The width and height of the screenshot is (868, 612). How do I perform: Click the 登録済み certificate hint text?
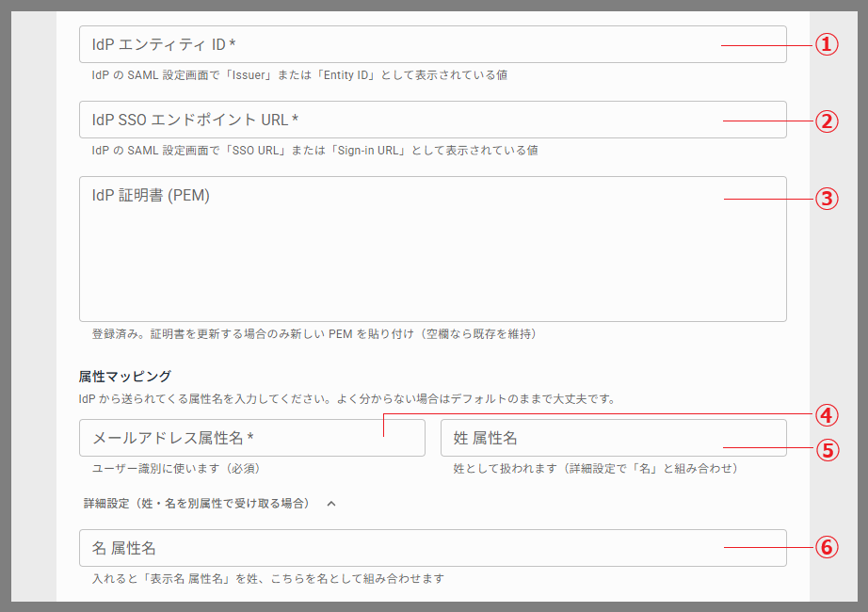coord(313,334)
